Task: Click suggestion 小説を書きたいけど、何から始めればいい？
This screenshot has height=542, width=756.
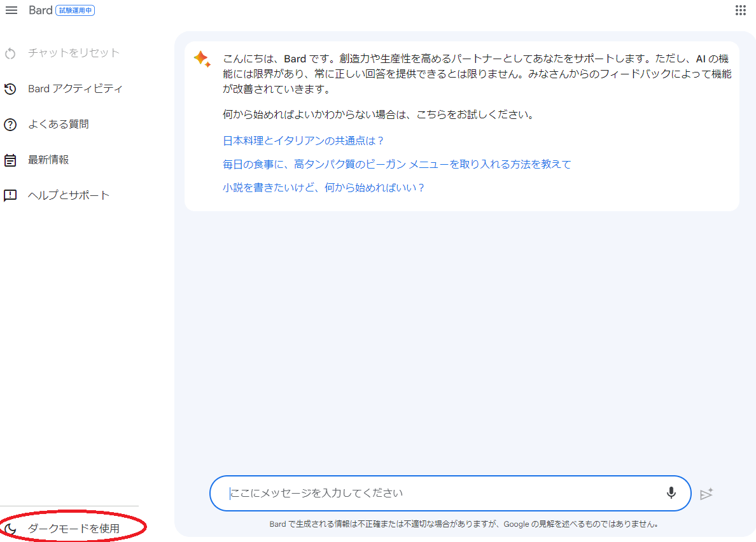Action: pos(323,188)
